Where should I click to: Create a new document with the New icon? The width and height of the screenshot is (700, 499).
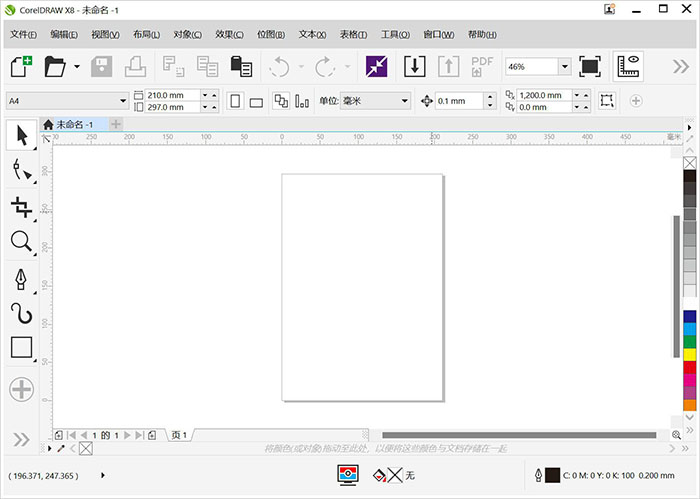pos(21,67)
